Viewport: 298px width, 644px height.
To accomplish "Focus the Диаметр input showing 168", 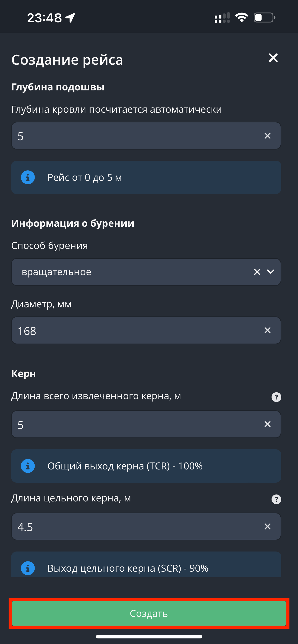I will [x=135, y=331].
